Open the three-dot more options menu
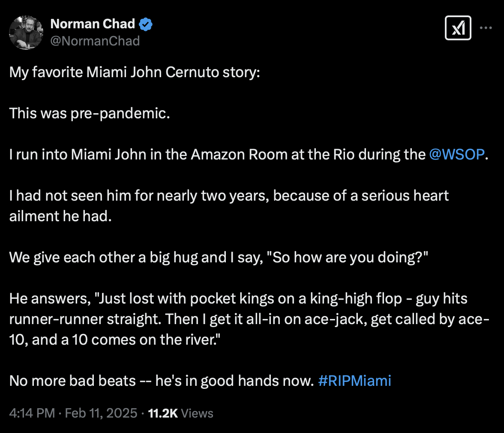504x433 pixels. click(486, 27)
